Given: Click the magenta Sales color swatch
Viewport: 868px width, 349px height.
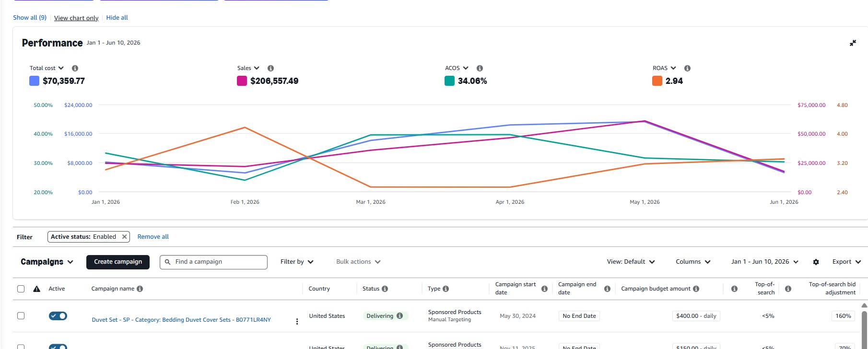Looking at the screenshot, I should [242, 81].
